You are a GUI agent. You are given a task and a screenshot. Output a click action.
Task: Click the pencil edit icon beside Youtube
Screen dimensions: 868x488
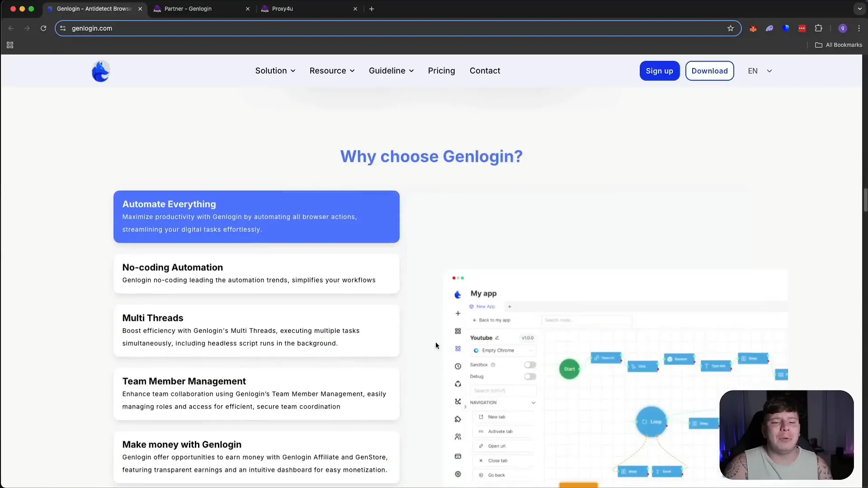click(x=497, y=338)
